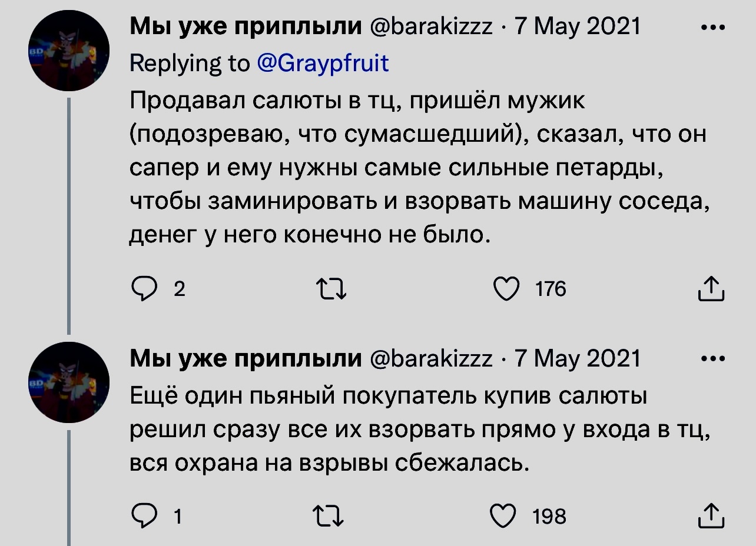Screen dimensions: 756x546
Task: Open the @Graypfruit profile link
Action: point(323,63)
